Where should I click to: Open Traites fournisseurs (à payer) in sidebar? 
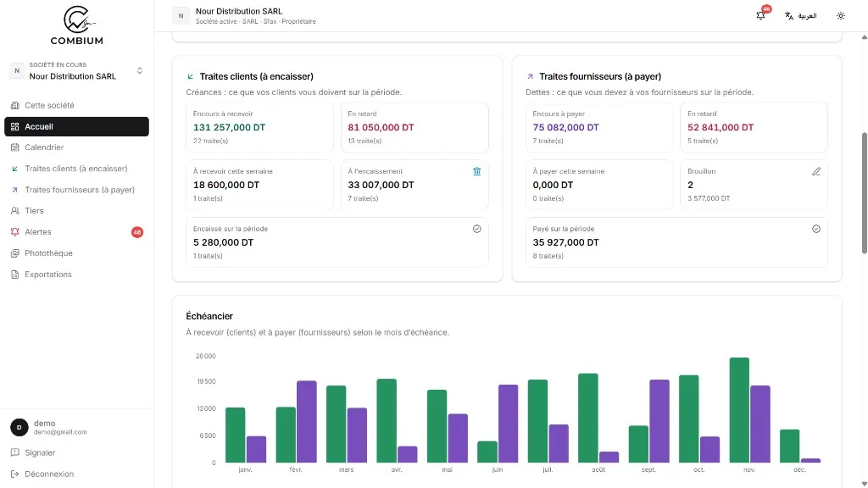76,190
